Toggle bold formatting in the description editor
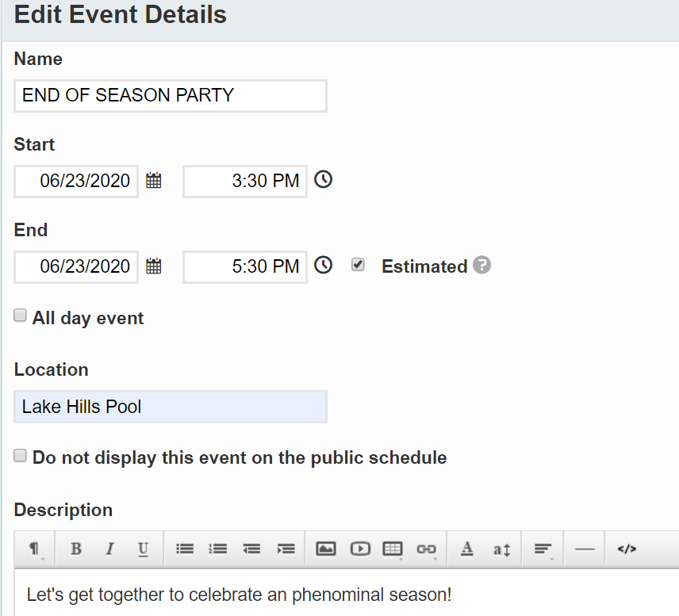The height and width of the screenshot is (616, 679). [76, 549]
